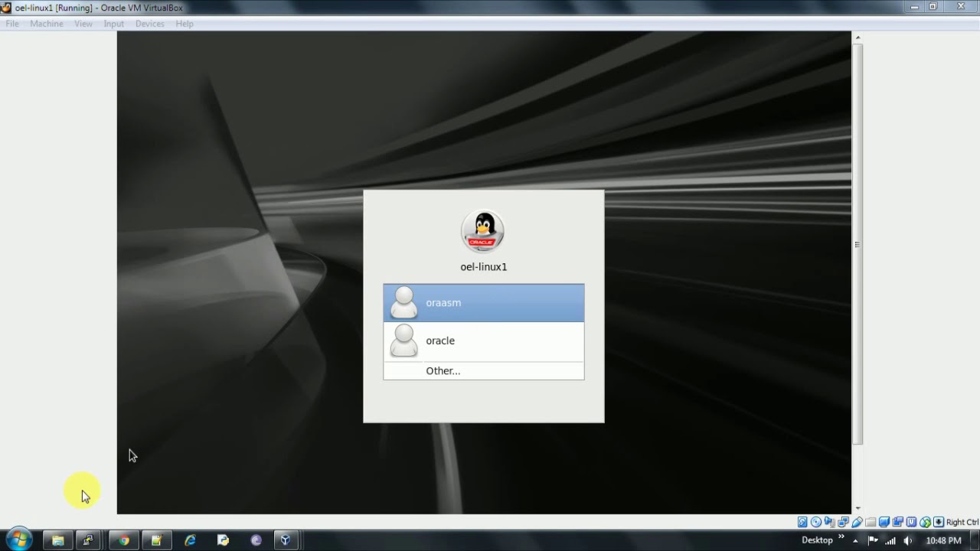Click the optical disk status icon

click(x=816, y=522)
